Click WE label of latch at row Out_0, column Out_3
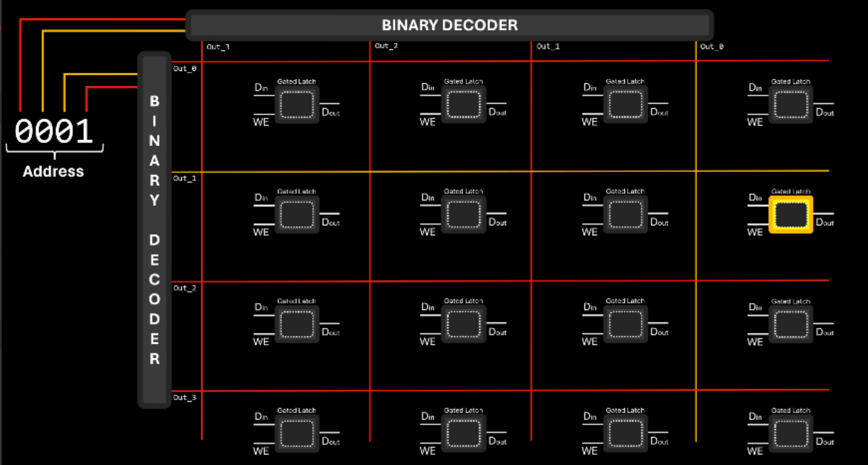The image size is (868, 465). click(261, 122)
